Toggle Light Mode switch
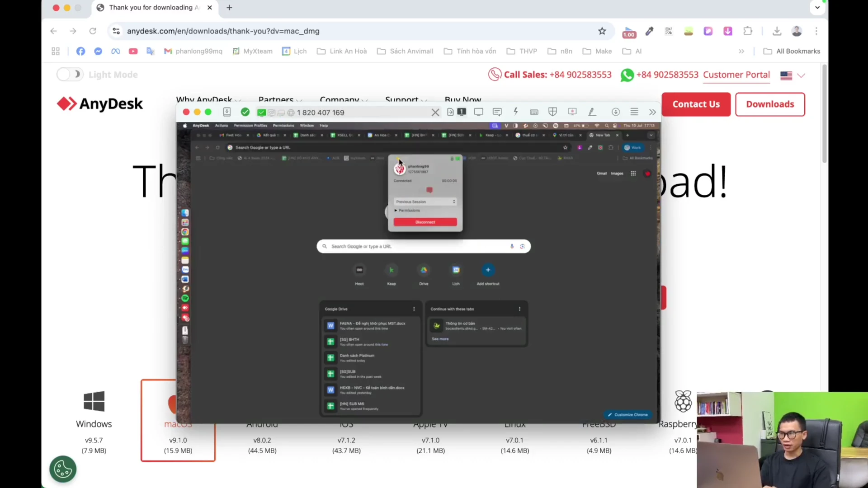Screen dimensions: 868x488 (70, 74)
